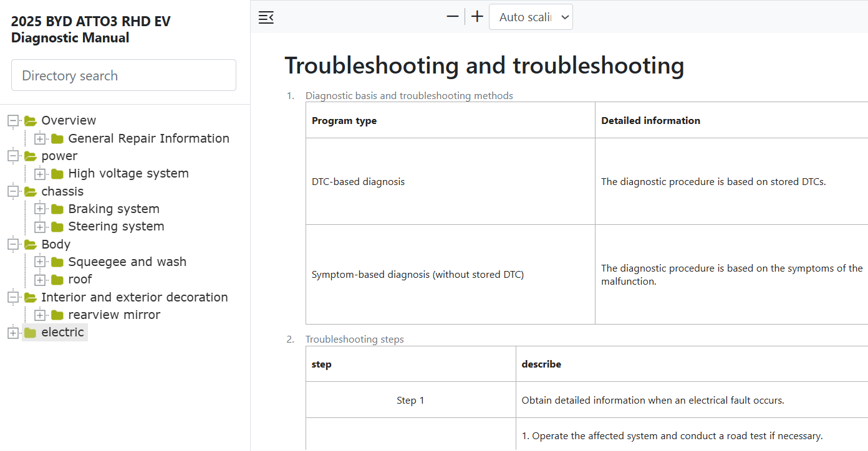This screenshot has width=868, height=451.
Task: Click the Overview folder icon
Action: click(x=30, y=121)
